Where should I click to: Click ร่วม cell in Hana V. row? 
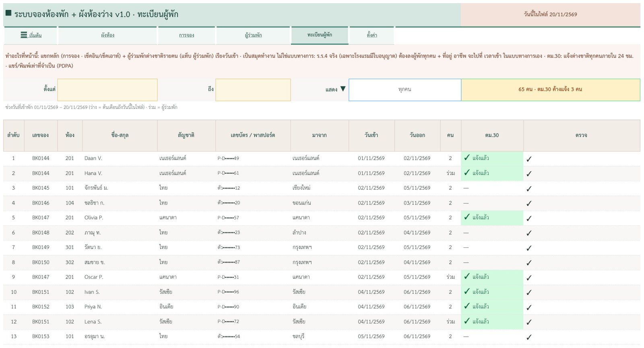tap(450, 173)
